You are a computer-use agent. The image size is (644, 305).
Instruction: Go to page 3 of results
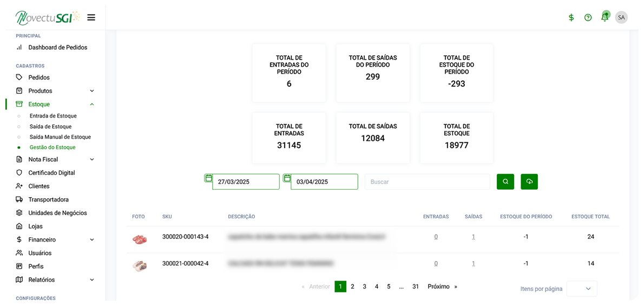[x=364, y=287]
